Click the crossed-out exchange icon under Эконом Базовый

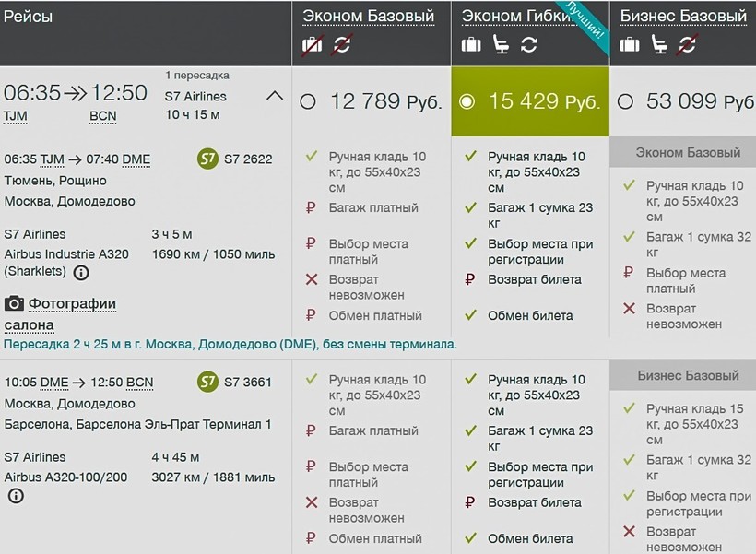click(x=342, y=44)
